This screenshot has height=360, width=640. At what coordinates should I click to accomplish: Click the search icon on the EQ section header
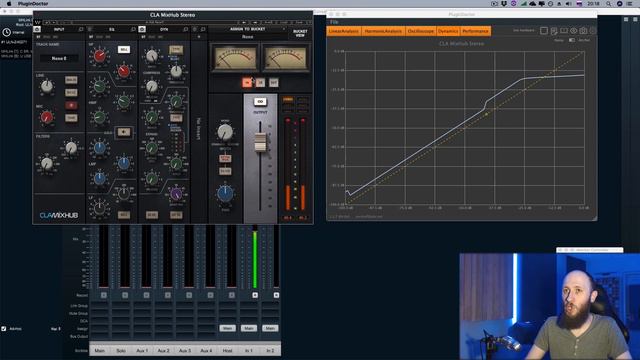pyautogui.click(x=133, y=29)
